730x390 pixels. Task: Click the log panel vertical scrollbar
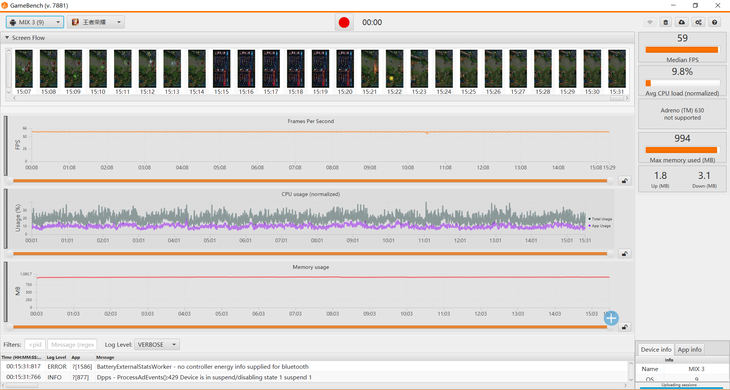(x=631, y=371)
